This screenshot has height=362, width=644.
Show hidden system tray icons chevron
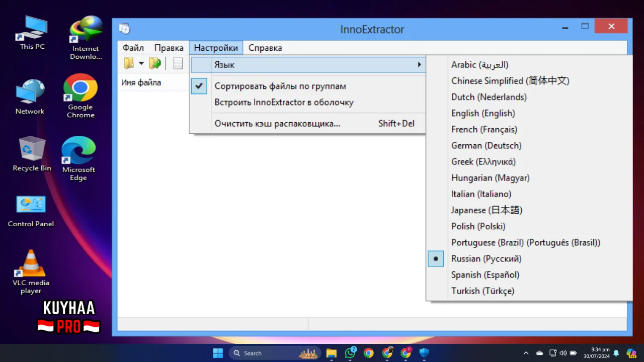(526, 353)
